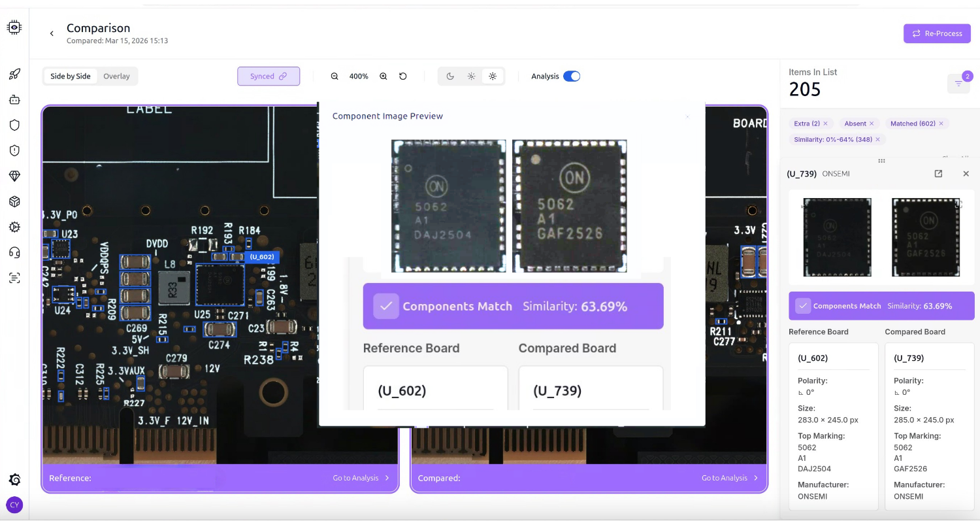The width and height of the screenshot is (980, 523).
Task: Toggle the Analysis switch off
Action: point(571,76)
